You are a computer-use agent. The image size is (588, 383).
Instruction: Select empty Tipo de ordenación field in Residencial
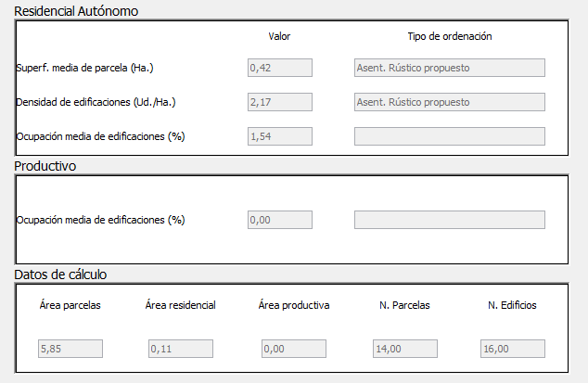coord(450,136)
